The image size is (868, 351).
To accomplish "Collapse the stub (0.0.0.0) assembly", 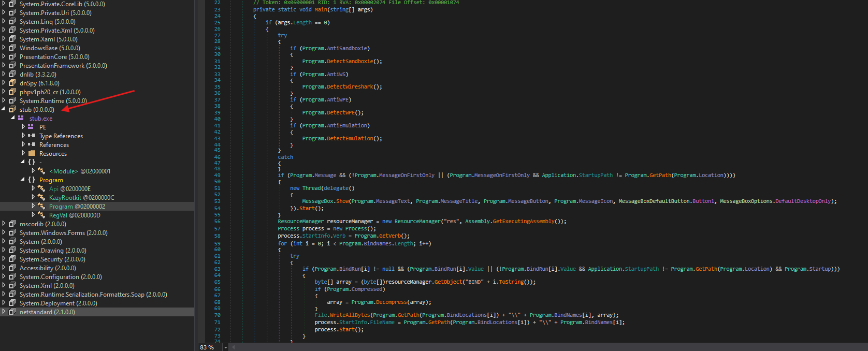I will point(4,110).
